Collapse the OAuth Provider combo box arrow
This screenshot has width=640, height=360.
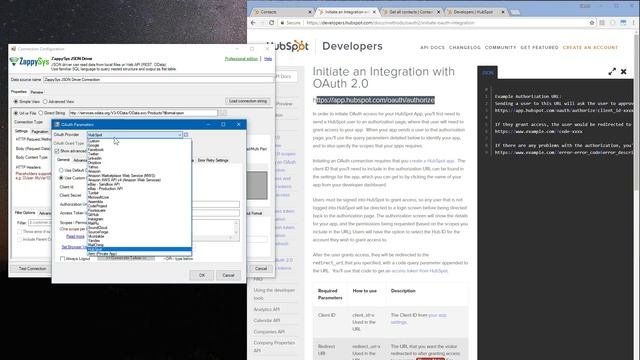pos(180,135)
